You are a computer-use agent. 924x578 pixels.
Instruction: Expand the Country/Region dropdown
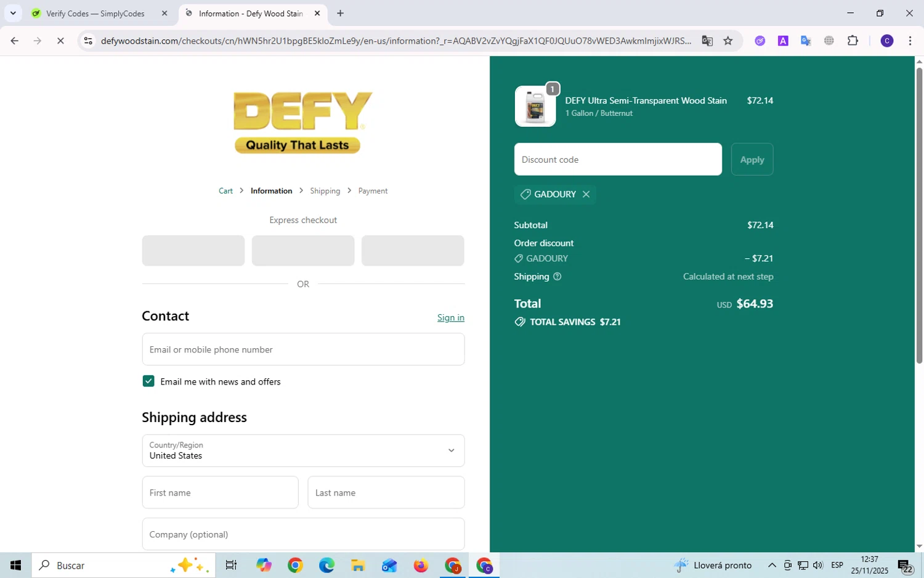click(x=303, y=450)
